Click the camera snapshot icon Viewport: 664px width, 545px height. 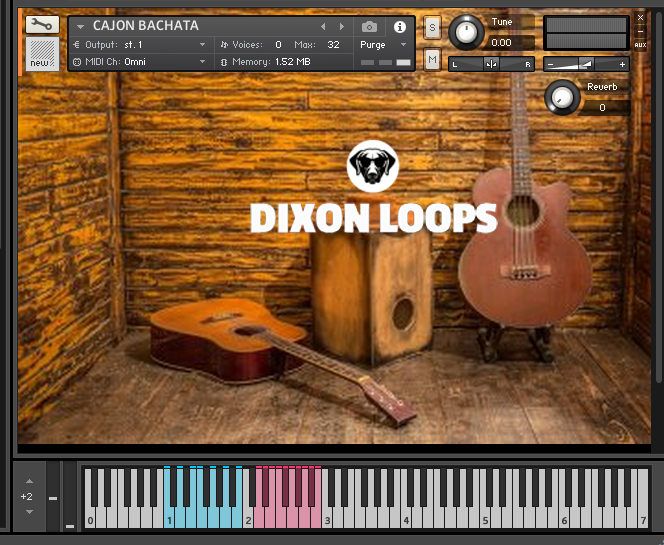point(369,26)
